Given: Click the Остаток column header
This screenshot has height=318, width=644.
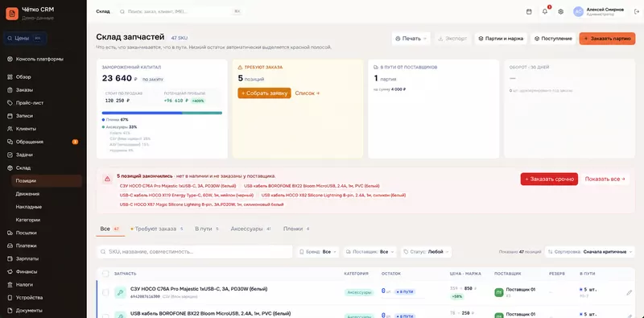Looking at the screenshot, I should click(x=391, y=274).
